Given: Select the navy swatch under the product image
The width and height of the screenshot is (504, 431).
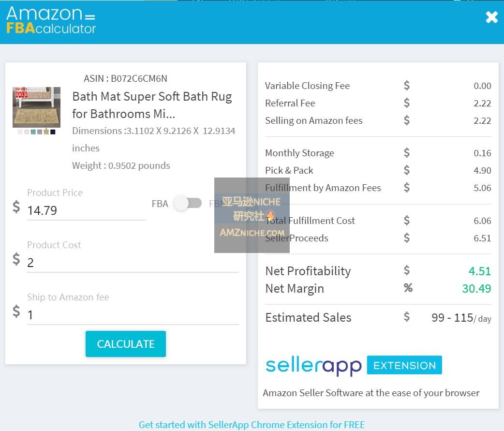Looking at the screenshot, I should point(53,132).
